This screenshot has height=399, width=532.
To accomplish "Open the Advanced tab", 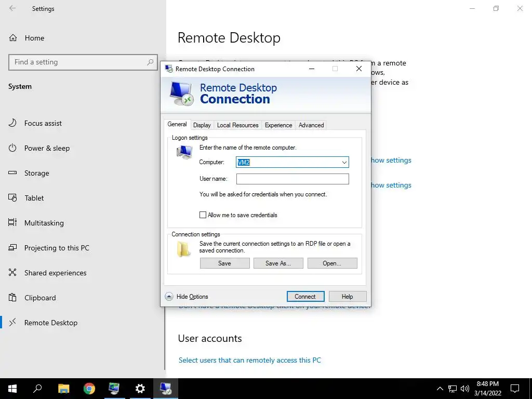I will [311, 125].
